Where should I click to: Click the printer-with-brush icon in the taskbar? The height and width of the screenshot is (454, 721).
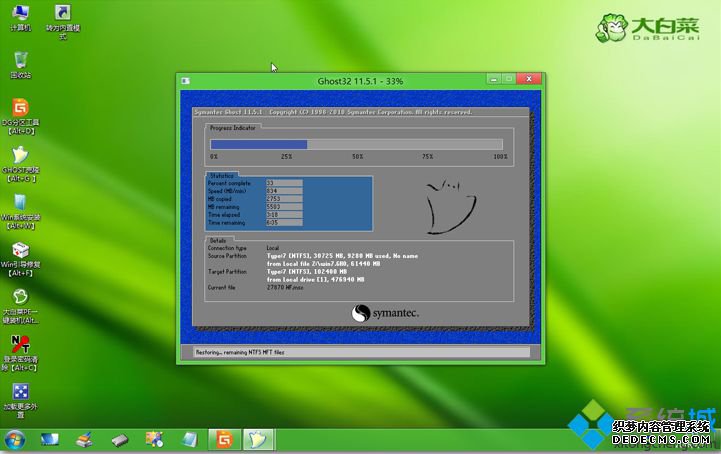tap(85, 440)
